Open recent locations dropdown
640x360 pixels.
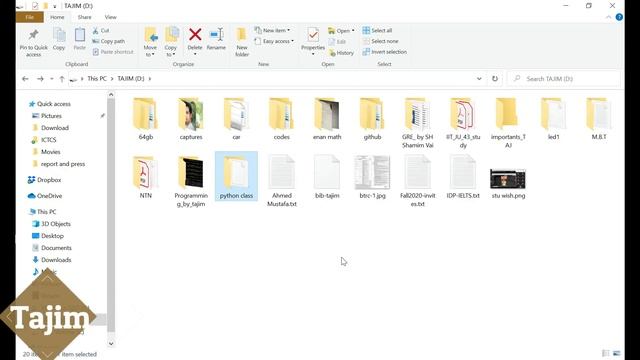pyautogui.click(x=52, y=78)
